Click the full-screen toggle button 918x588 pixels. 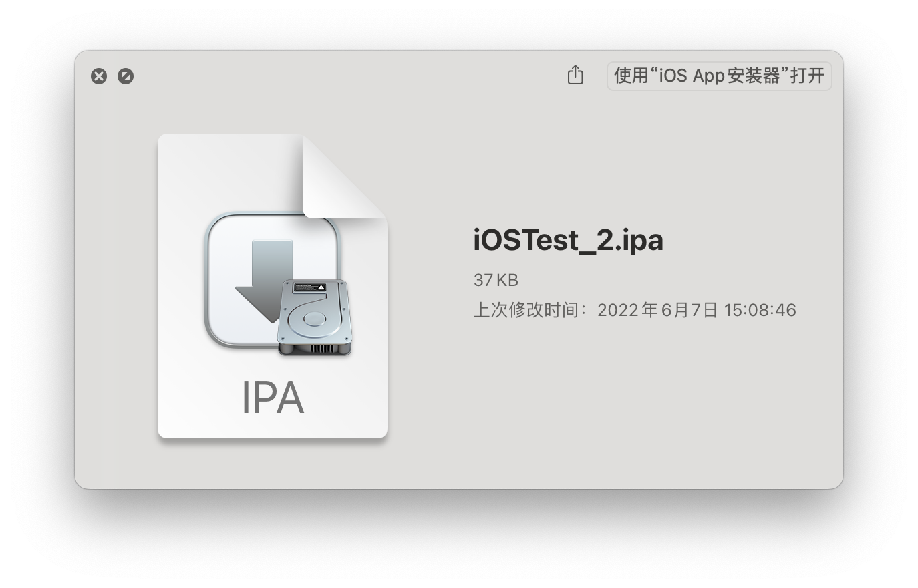126,76
